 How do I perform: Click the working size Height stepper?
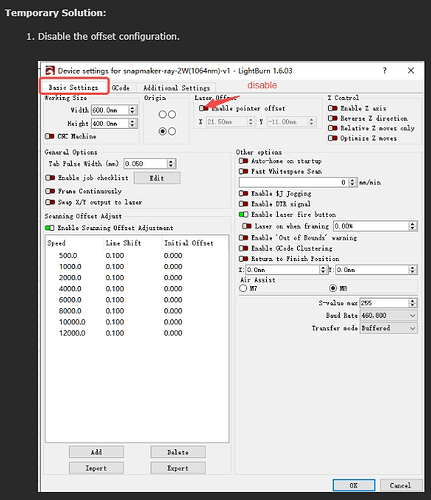click(x=132, y=123)
